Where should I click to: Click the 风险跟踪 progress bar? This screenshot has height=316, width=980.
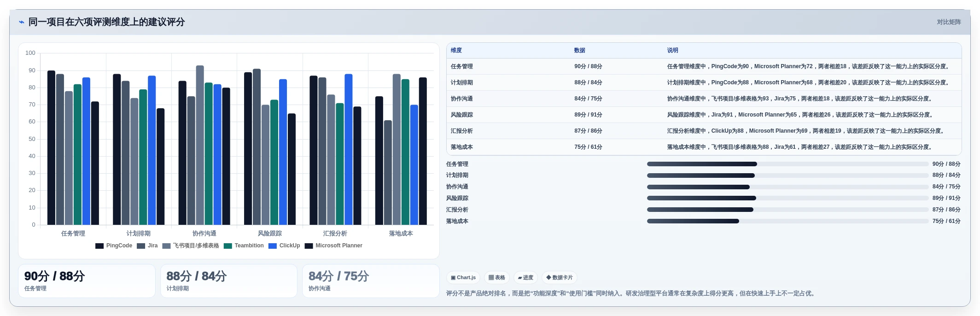787,198
